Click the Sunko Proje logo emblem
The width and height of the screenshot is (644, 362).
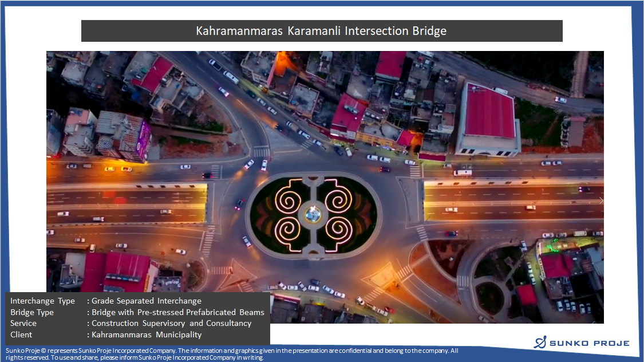tap(540, 343)
